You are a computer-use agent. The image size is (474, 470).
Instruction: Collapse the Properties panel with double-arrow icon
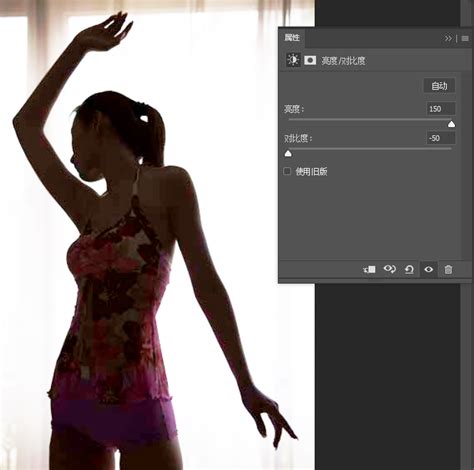pyautogui.click(x=448, y=39)
